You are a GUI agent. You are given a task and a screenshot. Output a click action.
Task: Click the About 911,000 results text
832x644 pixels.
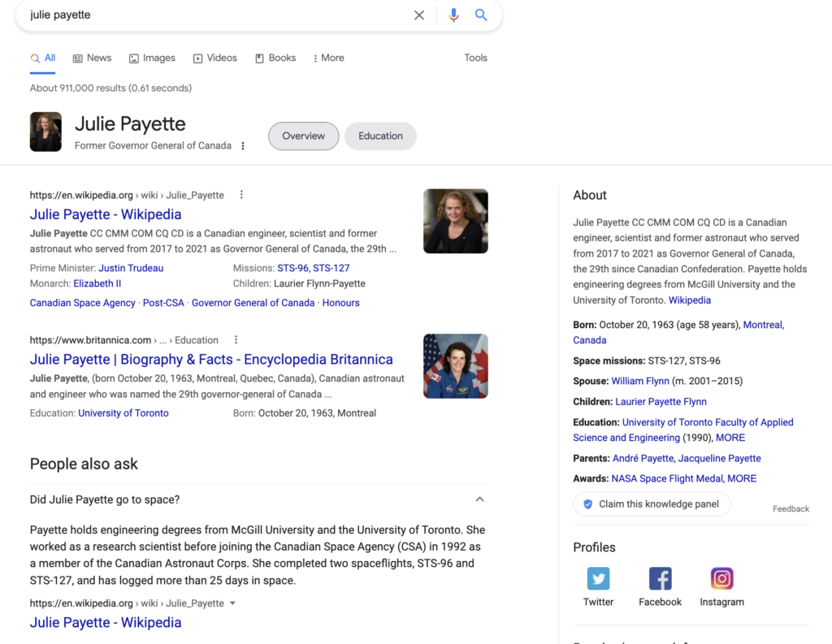tap(110, 88)
